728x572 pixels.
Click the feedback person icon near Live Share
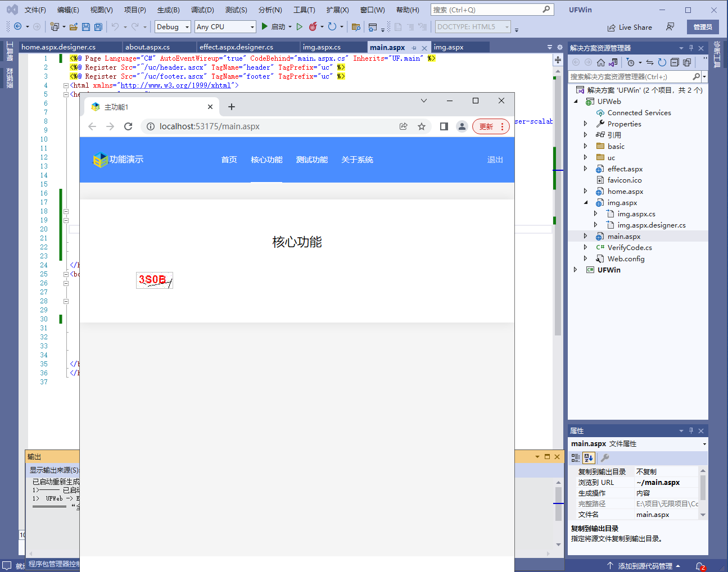(x=670, y=26)
